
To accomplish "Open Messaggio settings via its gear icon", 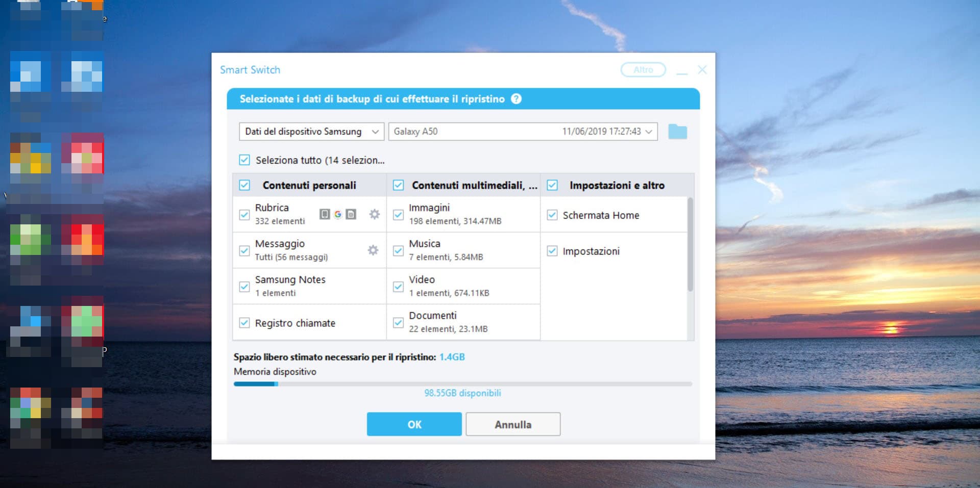I will (373, 250).
